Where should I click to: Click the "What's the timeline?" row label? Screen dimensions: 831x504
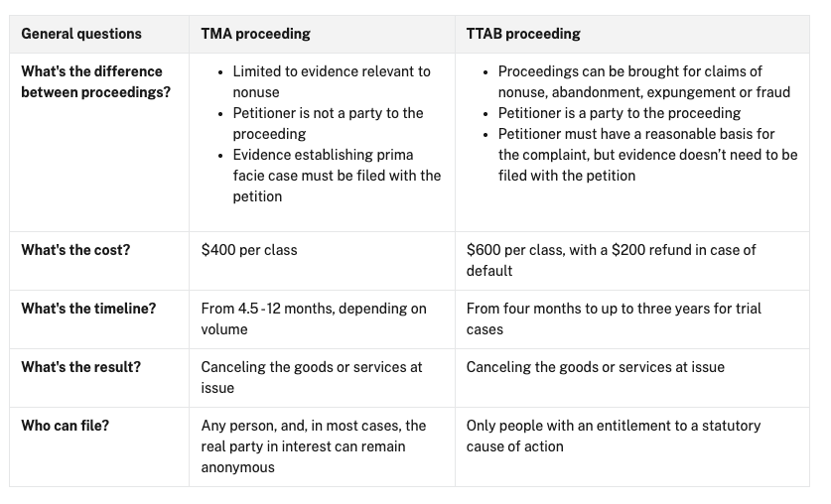pos(88,309)
